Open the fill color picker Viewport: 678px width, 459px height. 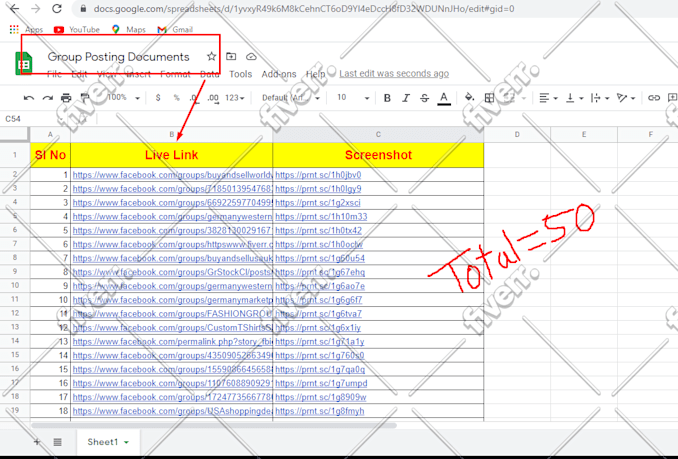coord(469,98)
